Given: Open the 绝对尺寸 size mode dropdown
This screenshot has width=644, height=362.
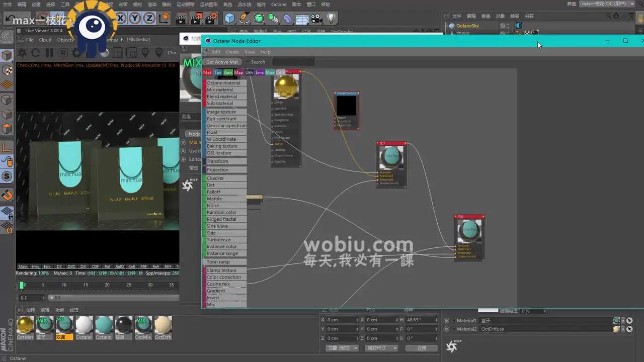Looking at the screenshot, I should click(381, 348).
